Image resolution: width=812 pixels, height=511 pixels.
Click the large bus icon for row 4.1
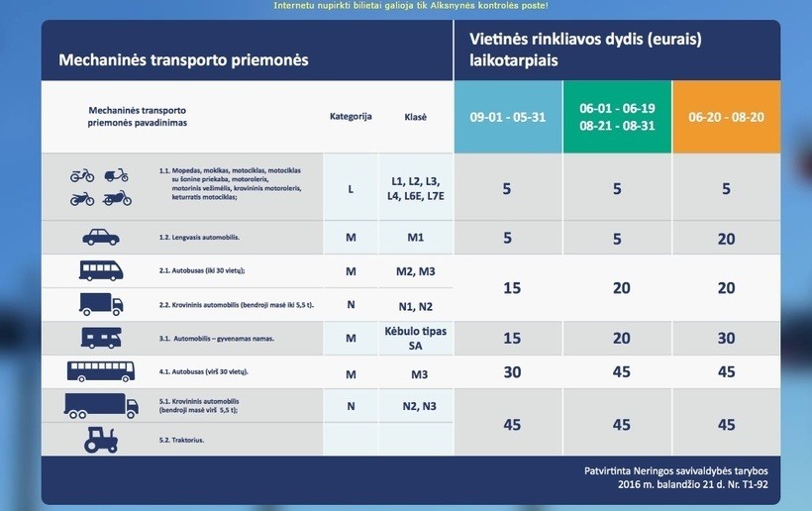click(100, 371)
